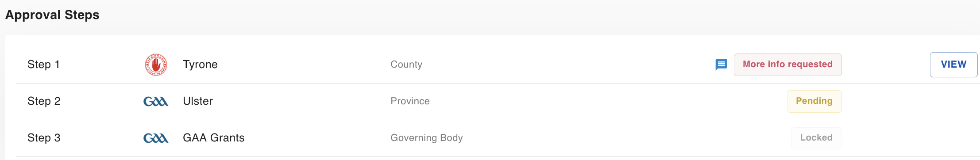Select the GAA Grants approver name

click(x=213, y=138)
